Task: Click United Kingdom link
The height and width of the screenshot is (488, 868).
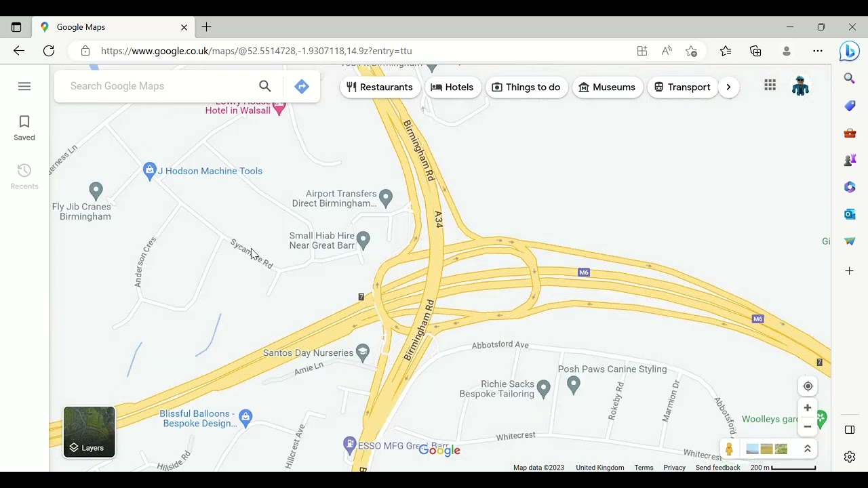Action: (x=600, y=468)
